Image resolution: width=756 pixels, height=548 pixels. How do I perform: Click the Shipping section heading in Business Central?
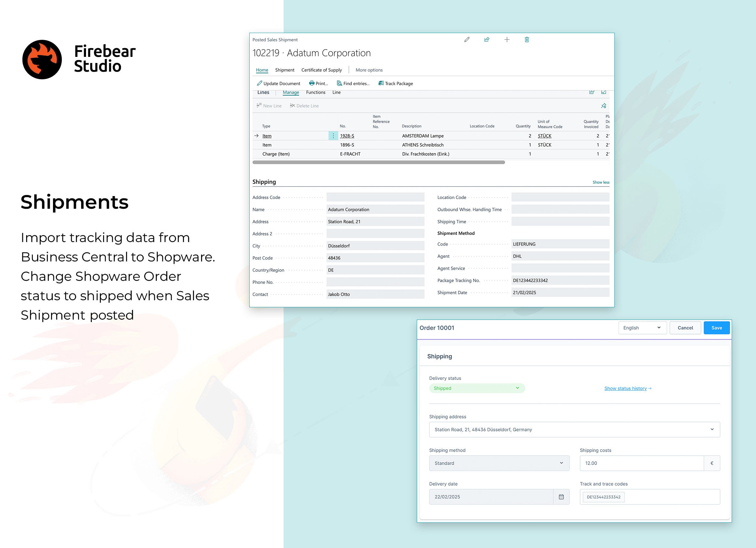(264, 182)
